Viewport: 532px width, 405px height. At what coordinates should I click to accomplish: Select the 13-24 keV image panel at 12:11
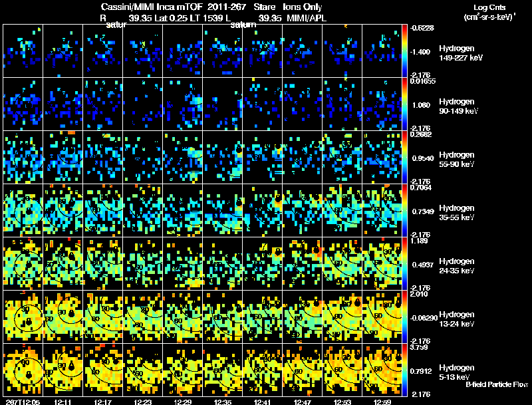point(63,317)
